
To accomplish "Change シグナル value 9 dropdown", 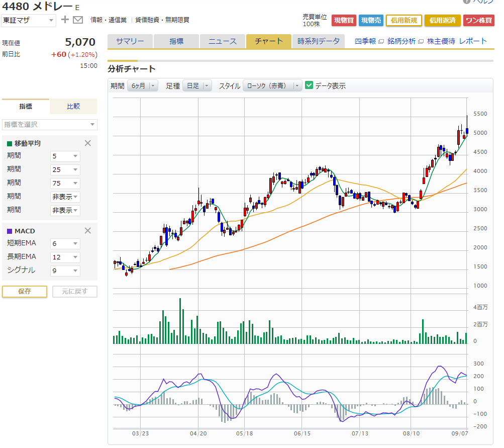I will (65, 271).
